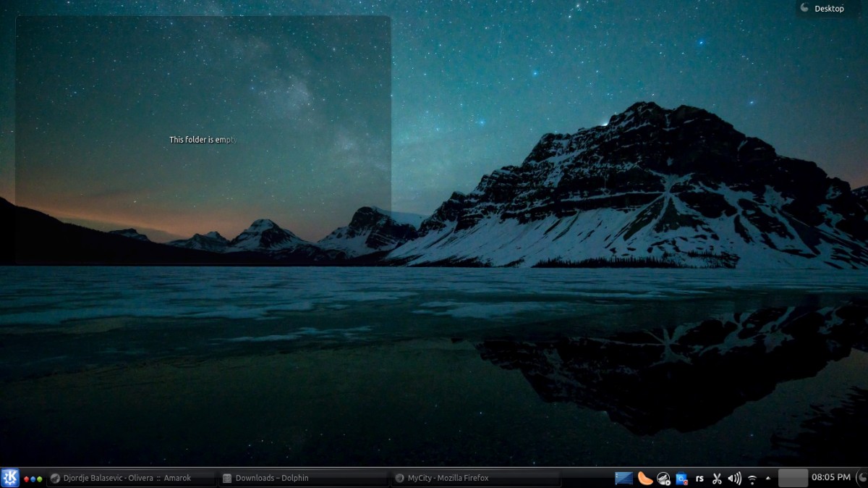
Task: Open the software updates bag tray icon
Action: (x=681, y=478)
